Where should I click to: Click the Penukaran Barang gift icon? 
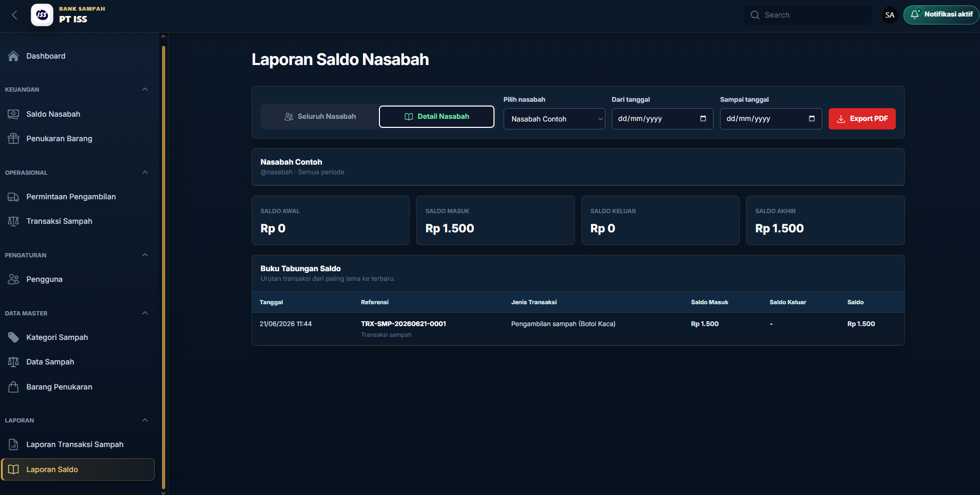point(13,139)
